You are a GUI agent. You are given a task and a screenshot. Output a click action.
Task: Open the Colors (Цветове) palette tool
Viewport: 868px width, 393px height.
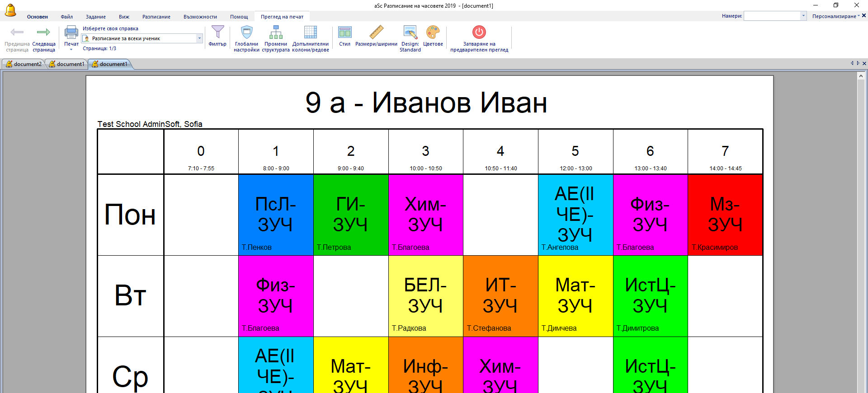tap(433, 33)
